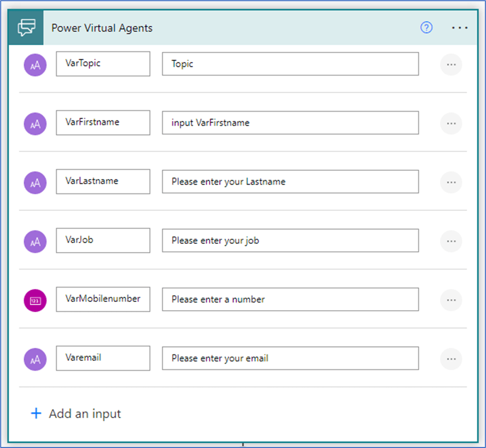Click the Power Virtual Agents chat icon
486x448 pixels.
[x=26, y=28]
